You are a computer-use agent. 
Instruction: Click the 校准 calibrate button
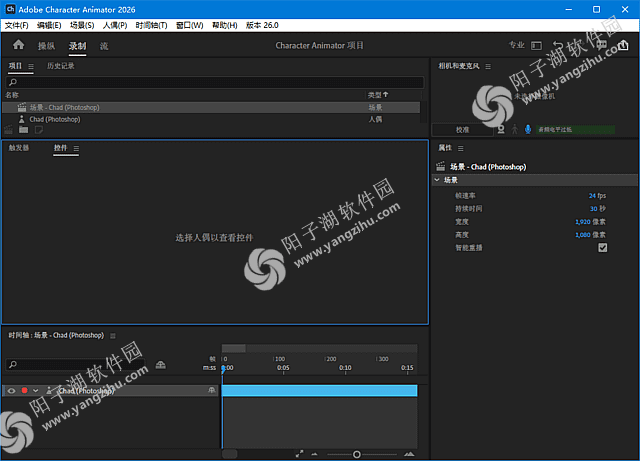point(462,130)
